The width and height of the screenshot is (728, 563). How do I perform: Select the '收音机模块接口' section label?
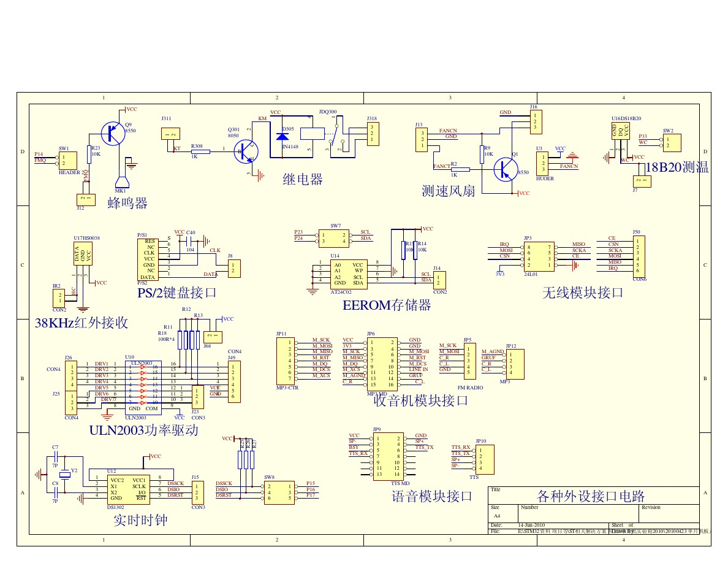[x=420, y=400]
